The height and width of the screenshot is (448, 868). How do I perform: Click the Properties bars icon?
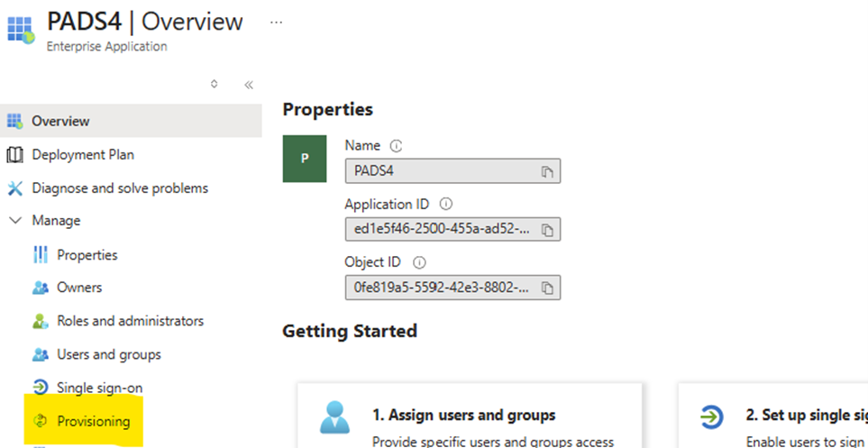coord(41,255)
